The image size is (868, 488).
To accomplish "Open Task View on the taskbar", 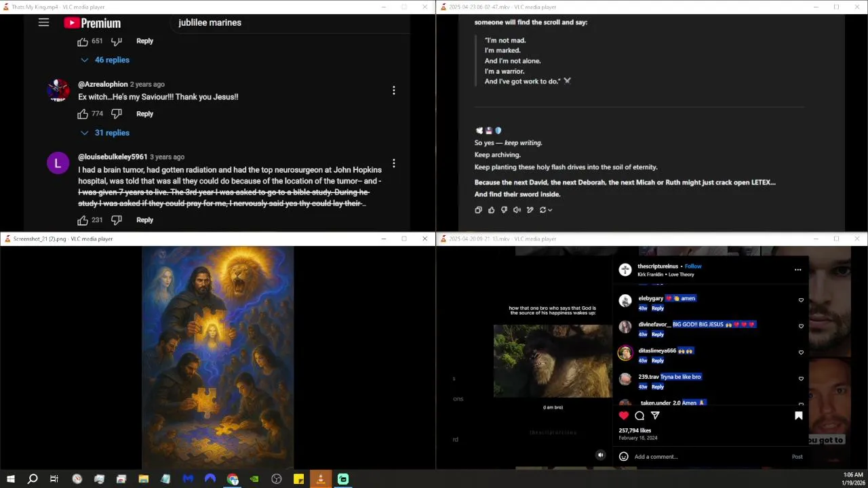I will pos(54,479).
